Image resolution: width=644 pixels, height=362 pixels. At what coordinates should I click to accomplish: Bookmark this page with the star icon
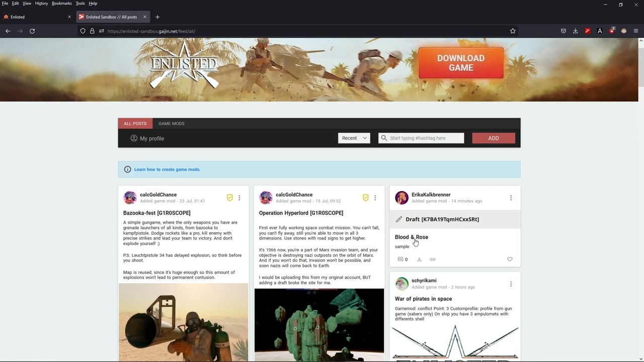click(513, 31)
